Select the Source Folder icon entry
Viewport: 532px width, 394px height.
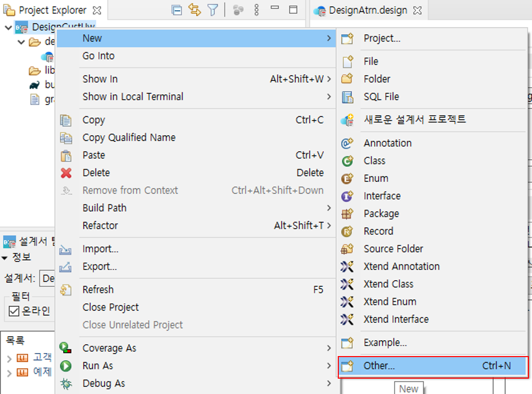(347, 249)
